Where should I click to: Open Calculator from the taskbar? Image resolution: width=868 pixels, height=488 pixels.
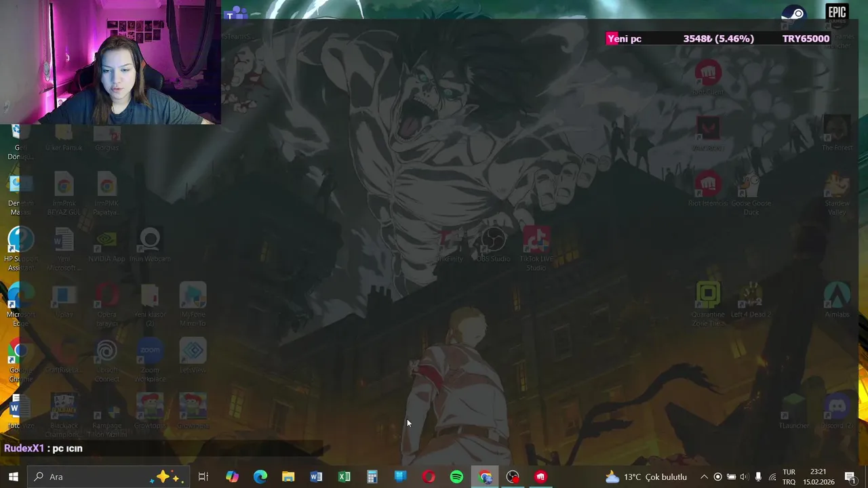(x=372, y=476)
